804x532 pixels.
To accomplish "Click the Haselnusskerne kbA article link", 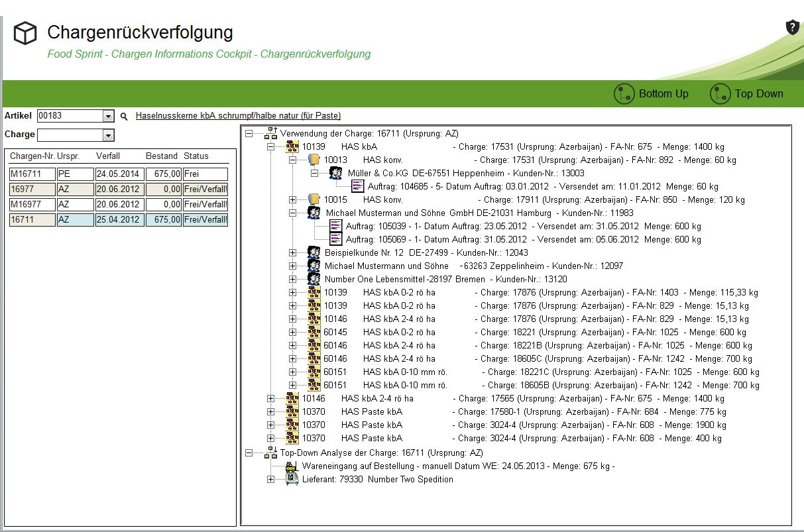I will pyautogui.click(x=238, y=116).
